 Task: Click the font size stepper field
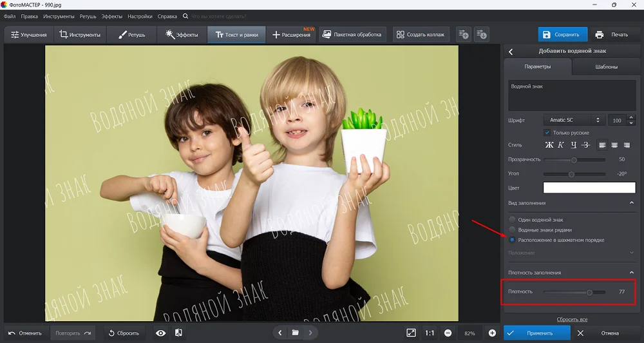click(621, 120)
